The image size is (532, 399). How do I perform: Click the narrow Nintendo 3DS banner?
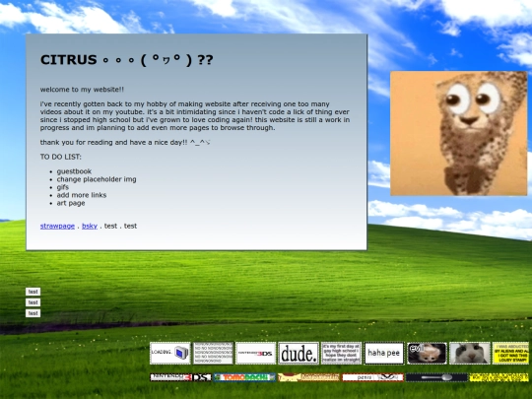[x=181, y=377]
